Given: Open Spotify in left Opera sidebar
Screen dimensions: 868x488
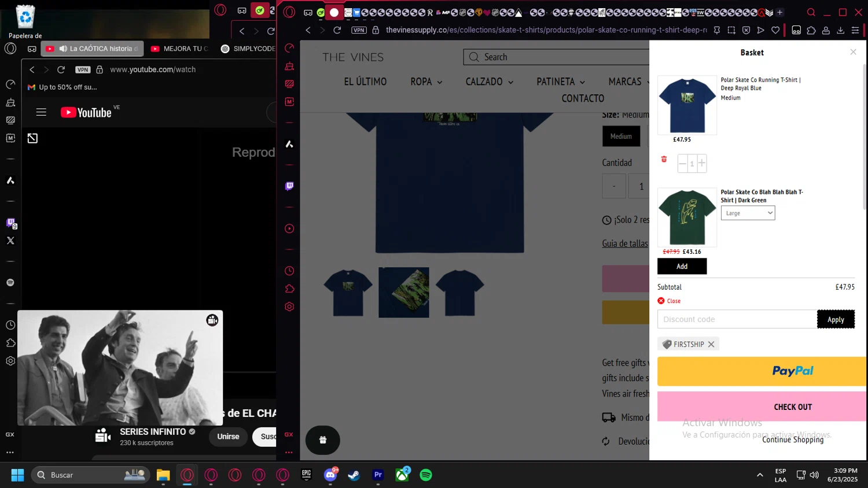Looking at the screenshot, I should coord(10,283).
